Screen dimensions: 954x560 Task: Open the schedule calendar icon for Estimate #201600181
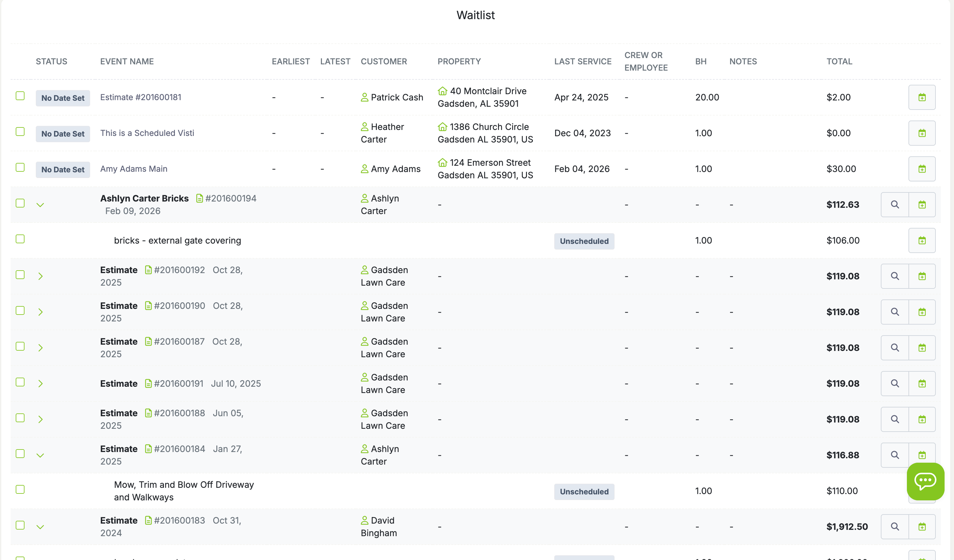pos(922,97)
